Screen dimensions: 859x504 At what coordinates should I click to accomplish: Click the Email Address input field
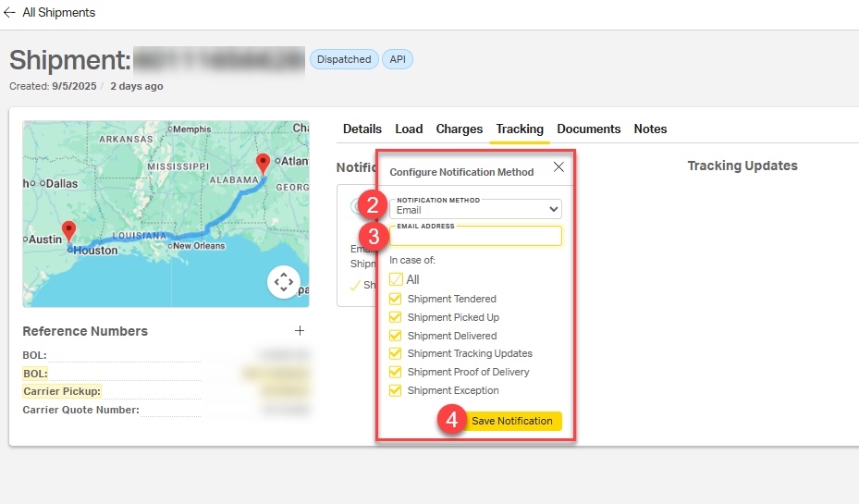[x=475, y=238]
